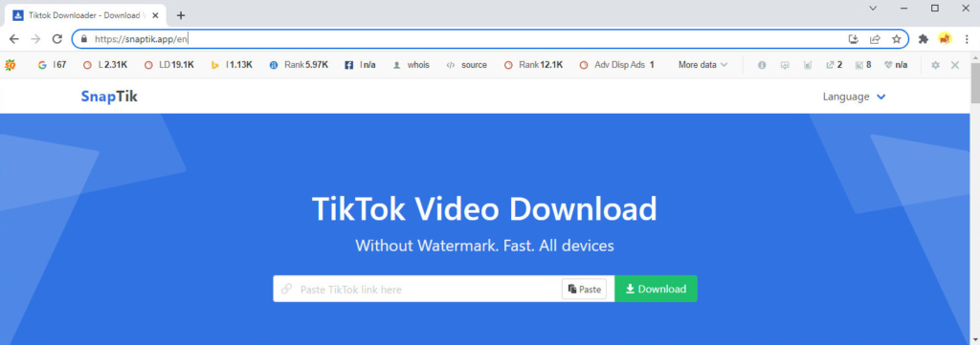Open the Language dropdown
This screenshot has height=345, width=980.
coord(855,97)
